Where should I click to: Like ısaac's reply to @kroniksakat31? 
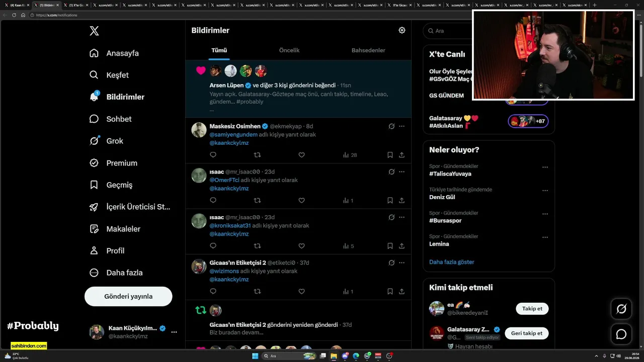point(301,246)
